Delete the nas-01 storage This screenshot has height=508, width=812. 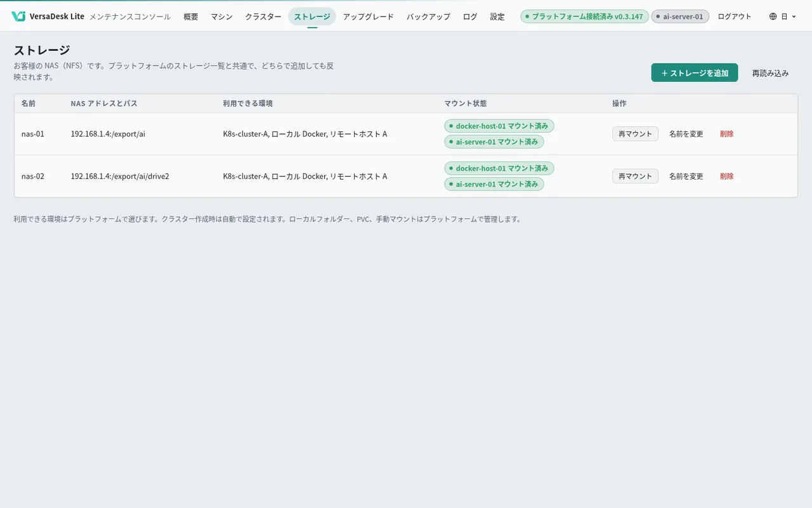(727, 134)
